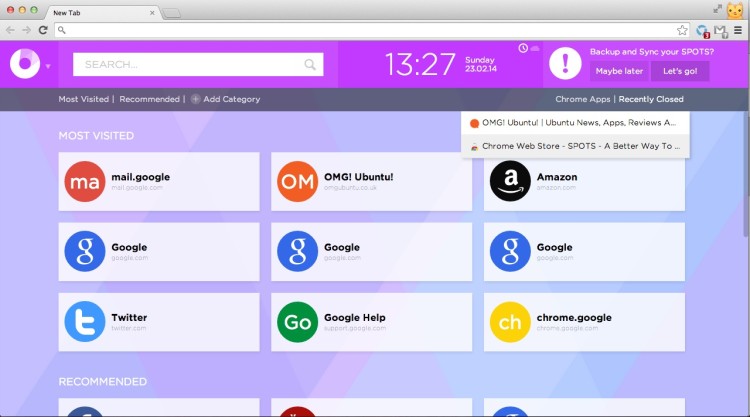The width and height of the screenshot is (750, 417).
Task: Click the RECOMMENDED section heading
Action: (102, 382)
